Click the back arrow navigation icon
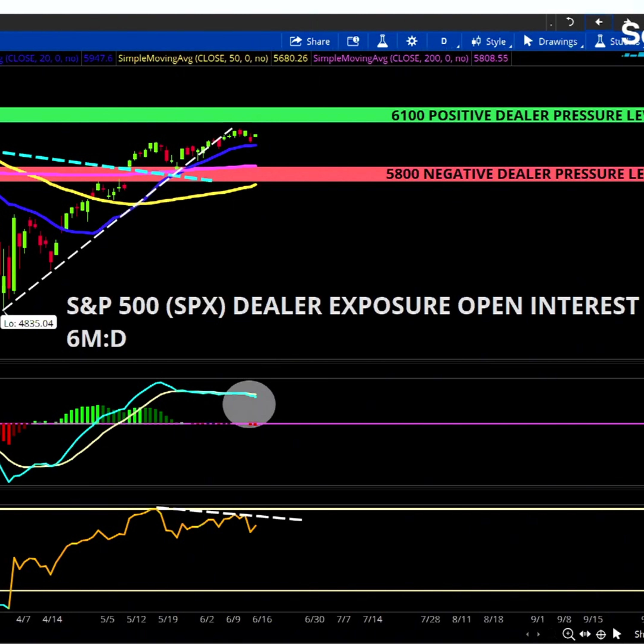The image size is (644, 644). click(599, 22)
